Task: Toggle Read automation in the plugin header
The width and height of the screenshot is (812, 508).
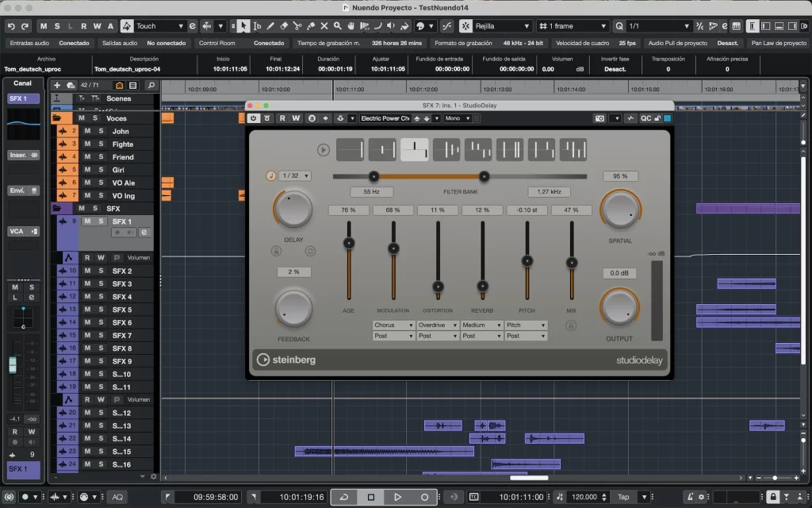Action: [x=282, y=118]
